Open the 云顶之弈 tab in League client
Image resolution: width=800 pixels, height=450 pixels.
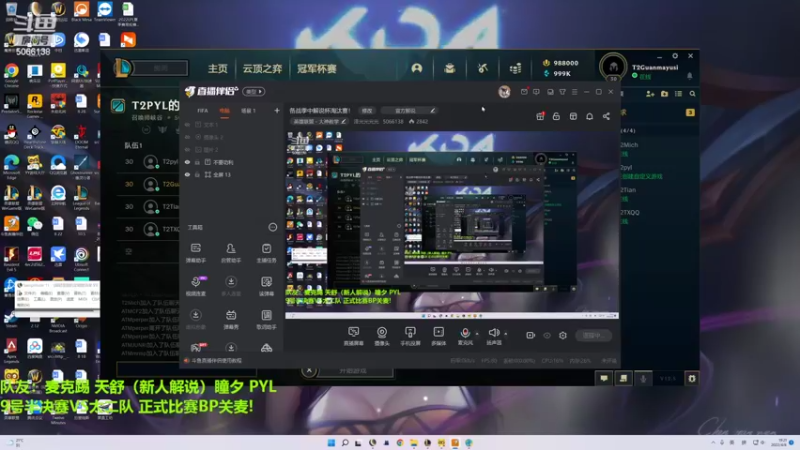click(x=262, y=68)
